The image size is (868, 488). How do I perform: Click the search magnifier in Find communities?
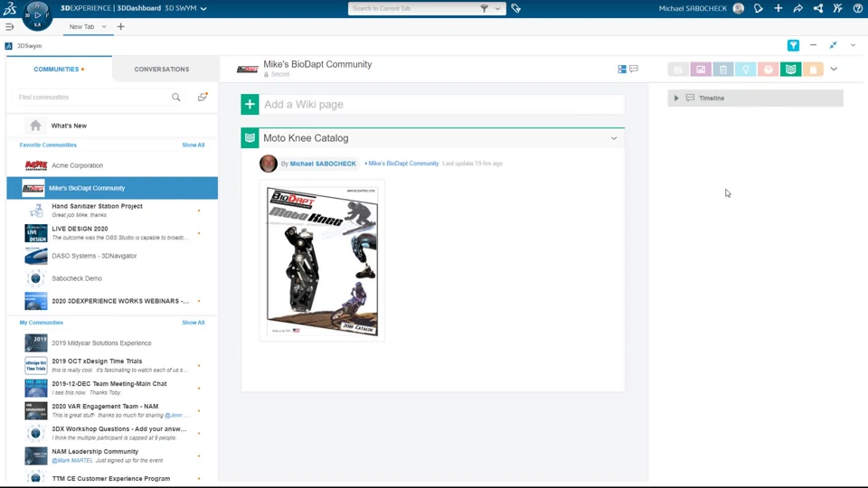(x=176, y=98)
